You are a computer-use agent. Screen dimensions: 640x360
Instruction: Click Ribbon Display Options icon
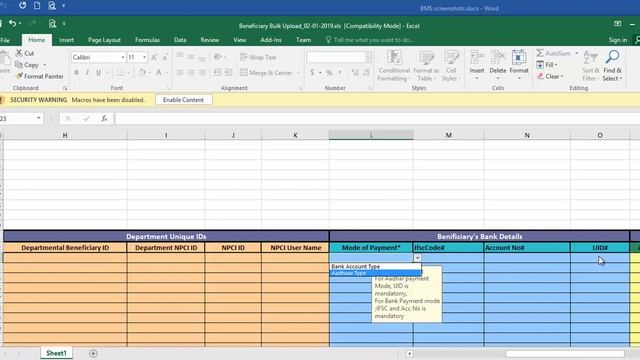[618, 24]
